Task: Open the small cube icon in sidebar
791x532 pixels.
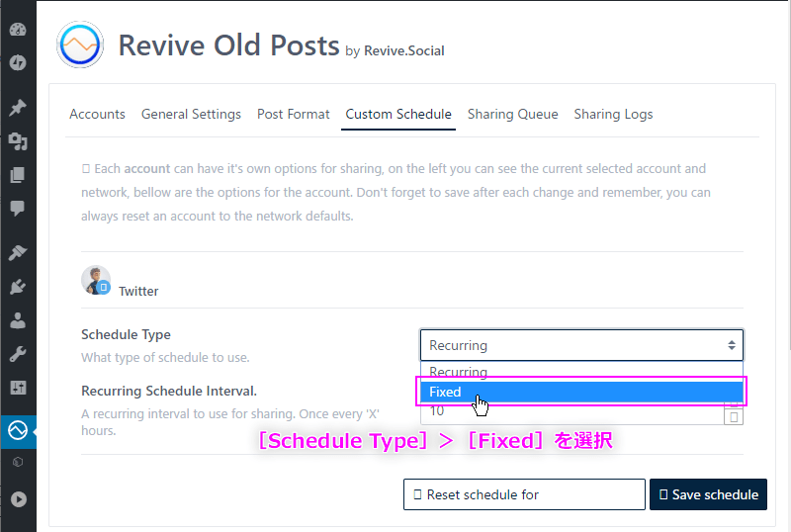Action: point(18,462)
